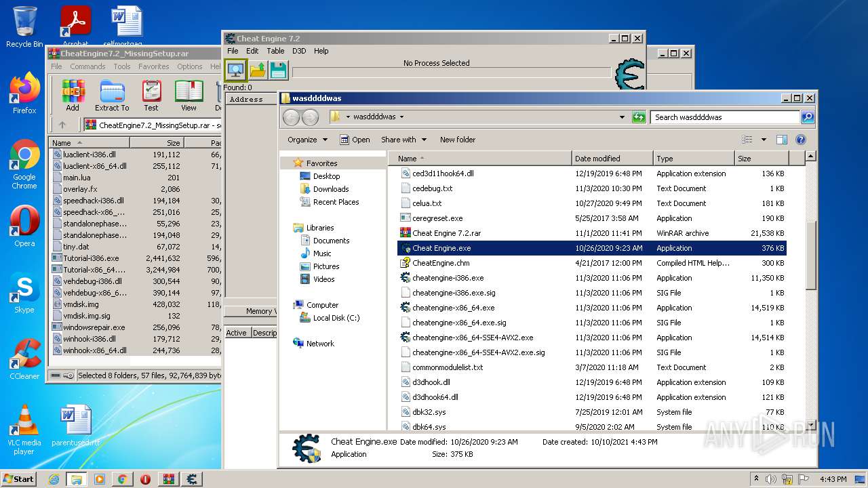Click the Memory View button in Cheat Engine
Viewport: 868px width, 488px height.
pyautogui.click(x=251, y=311)
